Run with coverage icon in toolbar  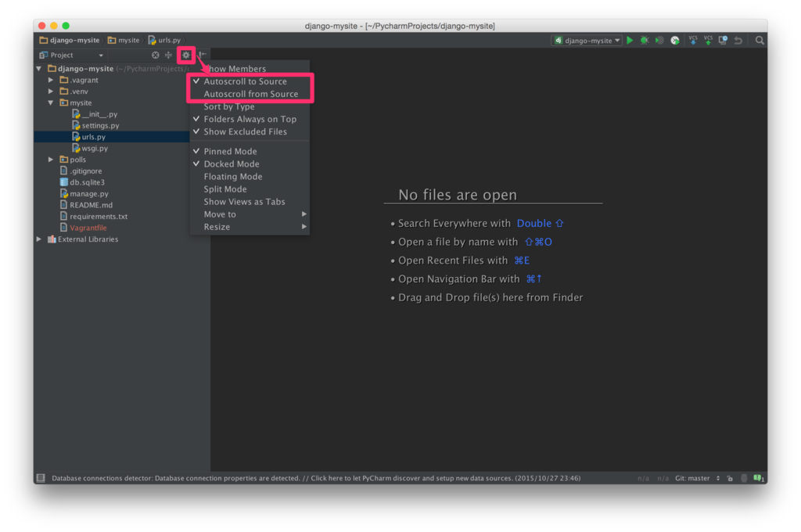659,40
